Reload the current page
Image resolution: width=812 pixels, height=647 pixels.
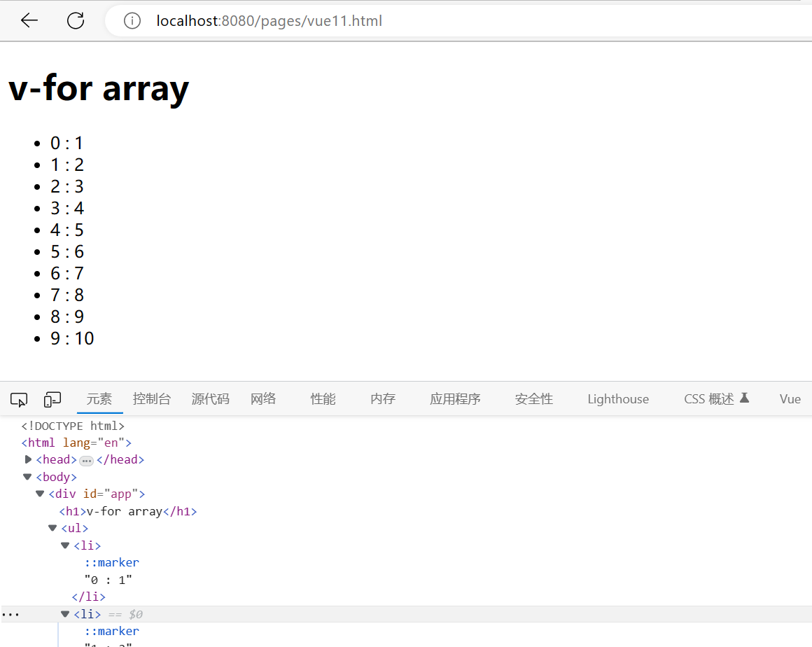pos(75,20)
